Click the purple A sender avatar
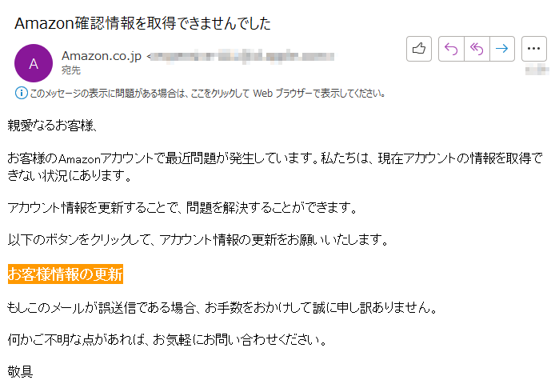Viewport: 551px width, 392px height. click(x=34, y=63)
